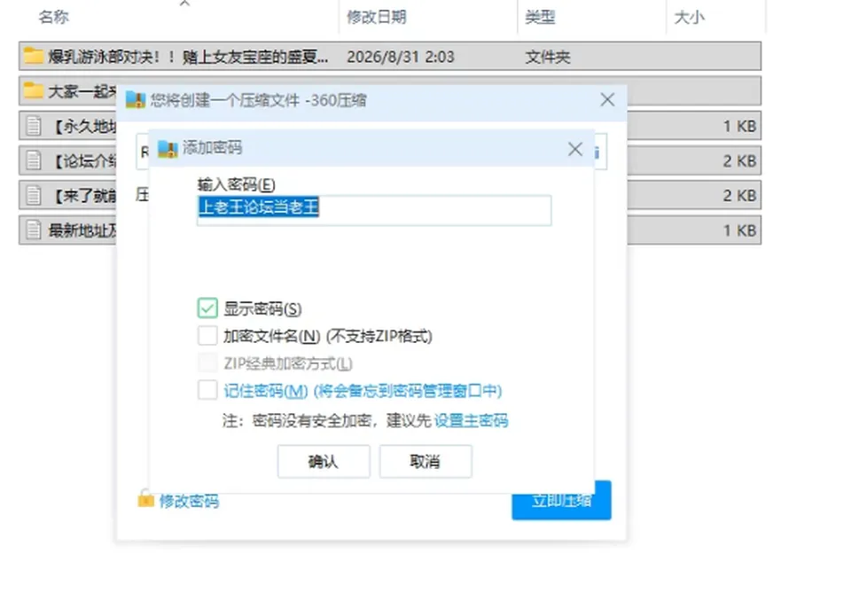851x616 pixels.
Task: Click the lock icon beside 修改密码
Action: [145, 498]
